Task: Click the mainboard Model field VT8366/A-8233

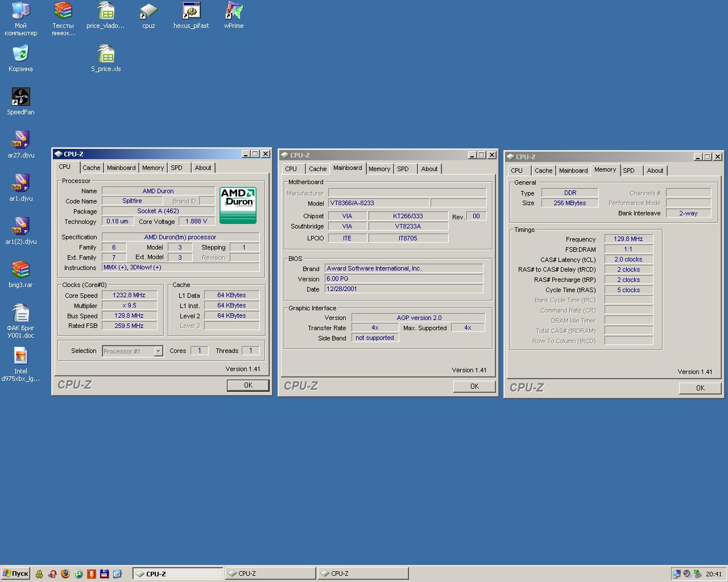Action: click(x=379, y=203)
